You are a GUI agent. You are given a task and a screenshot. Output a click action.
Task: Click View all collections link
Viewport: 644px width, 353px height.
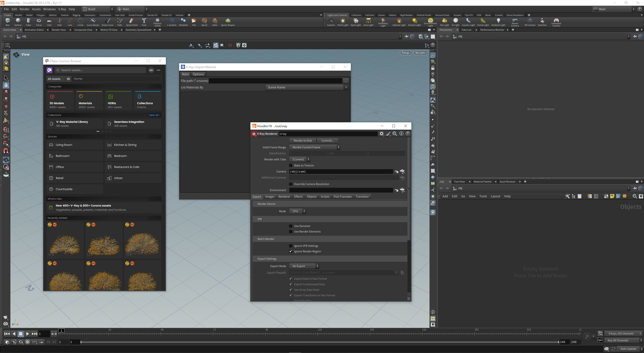point(154,115)
